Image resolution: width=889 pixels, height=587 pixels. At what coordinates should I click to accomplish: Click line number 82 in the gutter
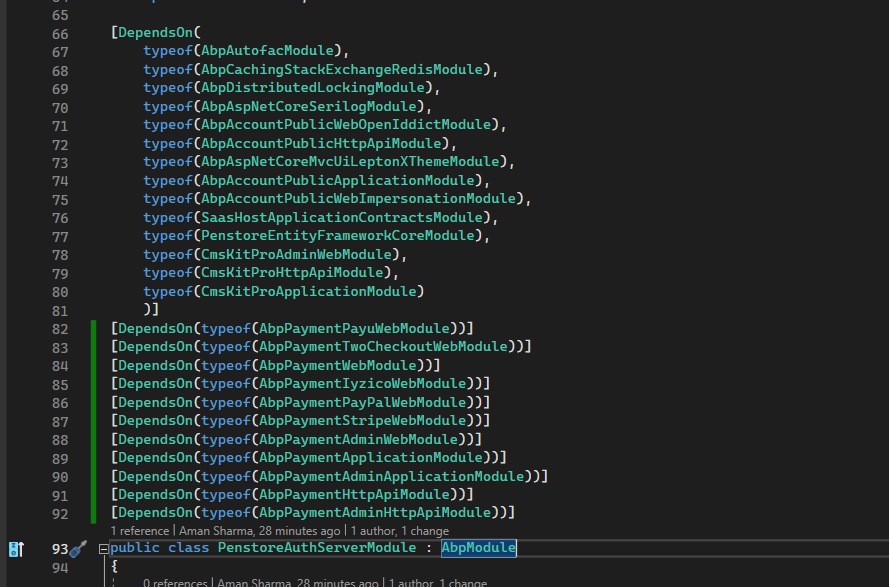coord(59,329)
